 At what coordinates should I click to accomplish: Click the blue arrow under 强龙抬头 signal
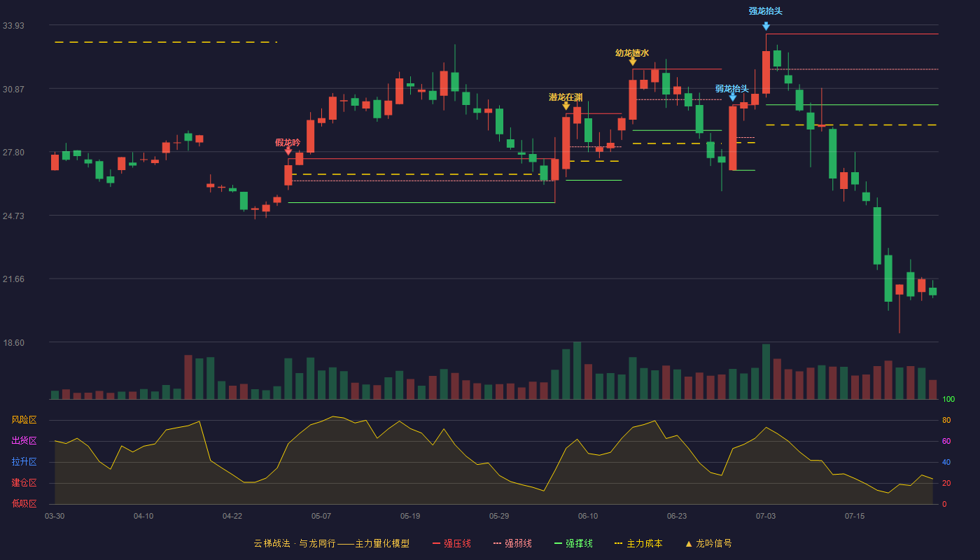[766, 26]
